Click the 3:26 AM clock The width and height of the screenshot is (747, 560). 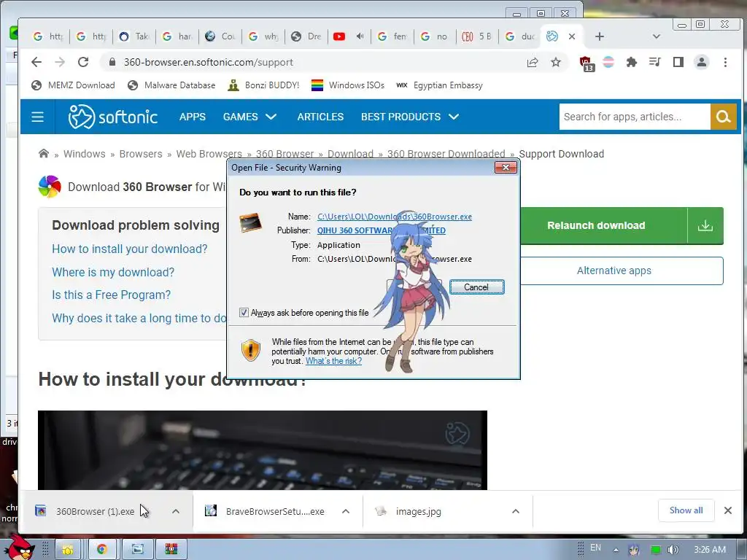710,550
